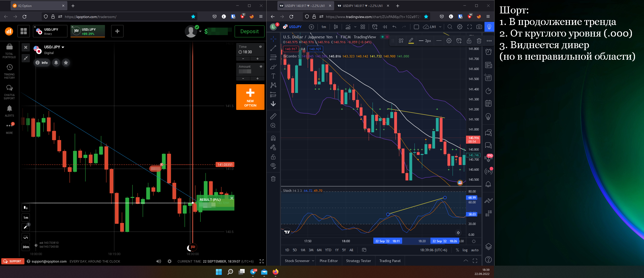The height and width of the screenshot is (278, 644).
Task: Close the RESULT (P/L) popup
Action: (232, 198)
